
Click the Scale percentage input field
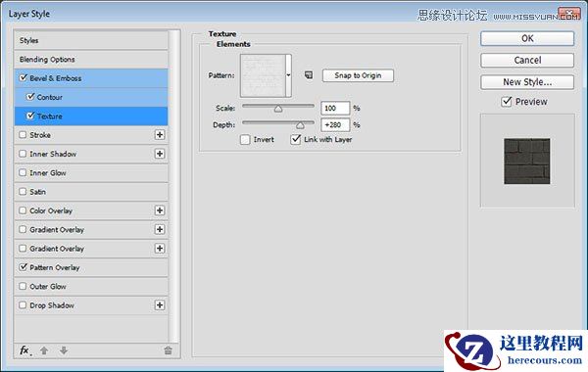coord(335,109)
